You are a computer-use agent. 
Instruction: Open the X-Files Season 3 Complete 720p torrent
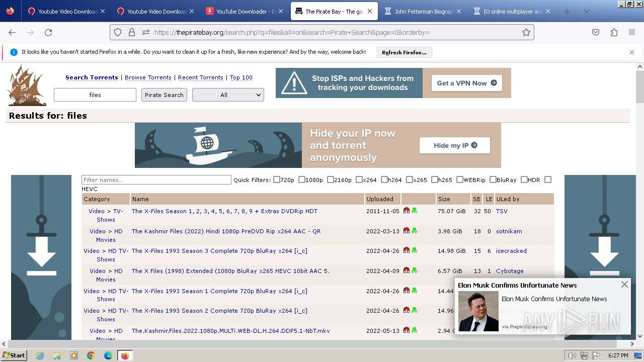219,251
